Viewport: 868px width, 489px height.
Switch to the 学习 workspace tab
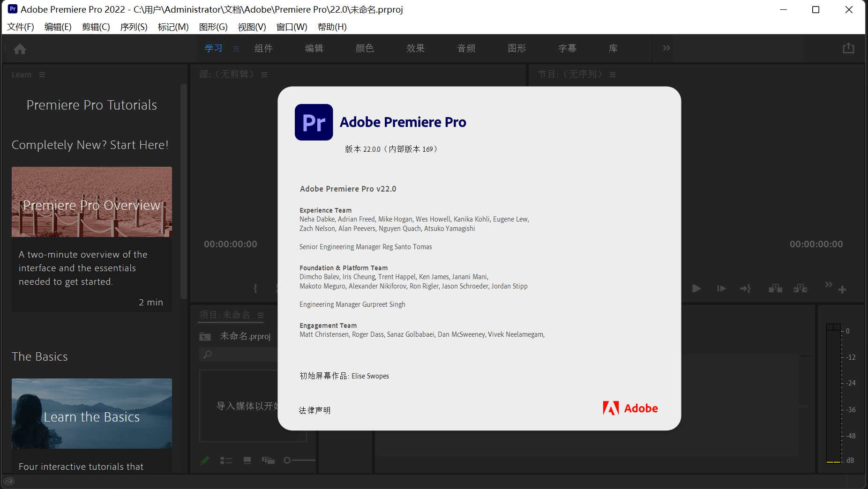213,48
